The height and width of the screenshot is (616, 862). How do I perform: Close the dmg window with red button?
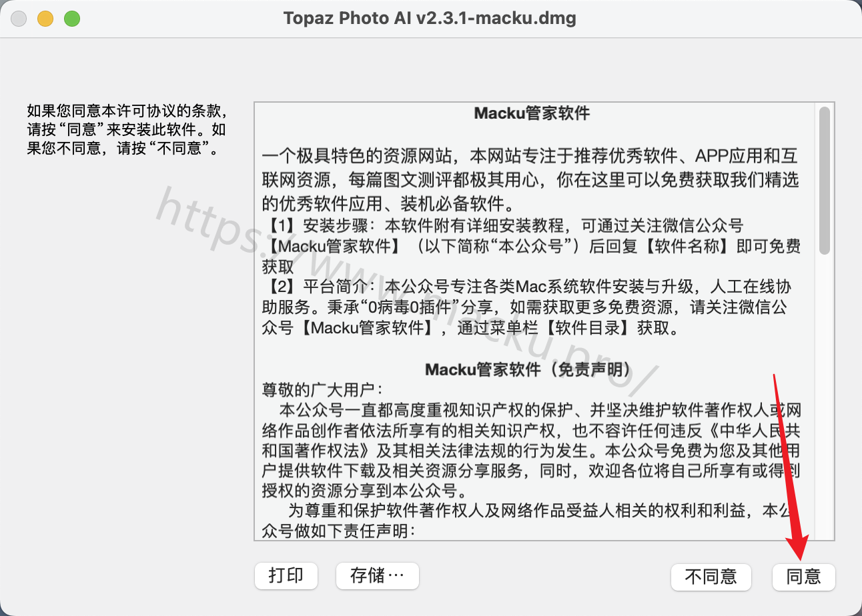[19, 19]
